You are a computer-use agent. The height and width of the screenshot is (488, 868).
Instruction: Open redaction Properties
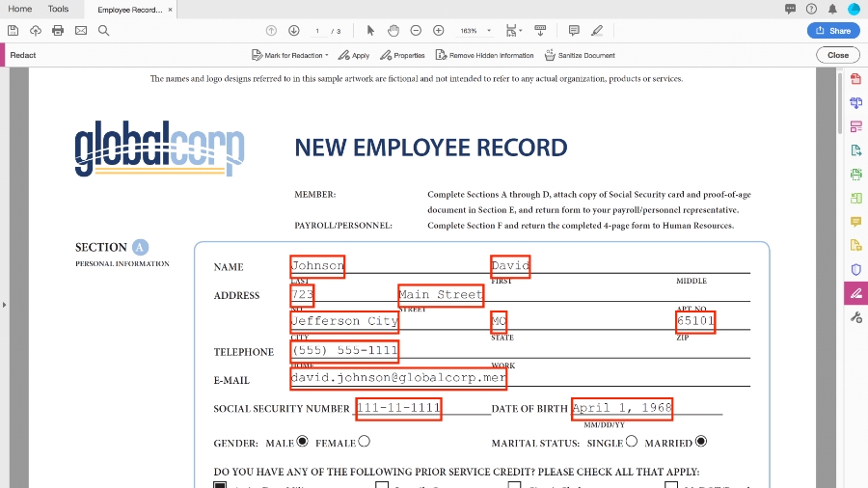coord(402,55)
